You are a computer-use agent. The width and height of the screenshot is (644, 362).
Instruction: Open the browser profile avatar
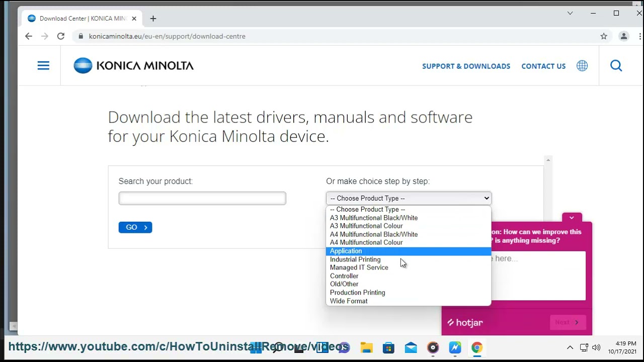[624, 36]
